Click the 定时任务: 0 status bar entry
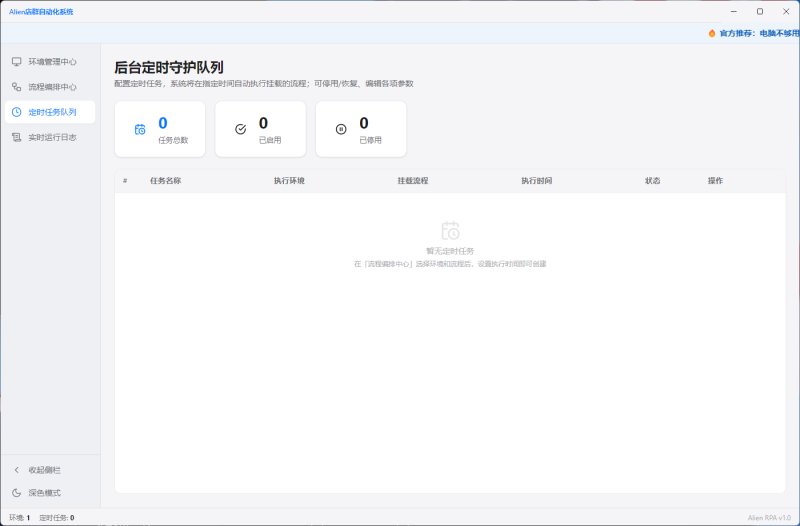Image resolution: width=800 pixels, height=526 pixels. (x=57, y=517)
